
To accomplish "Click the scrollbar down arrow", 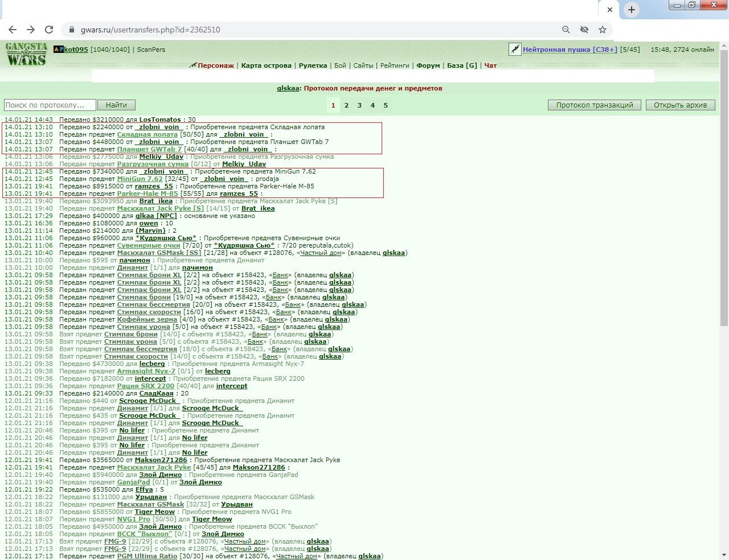I will [x=724, y=555].
